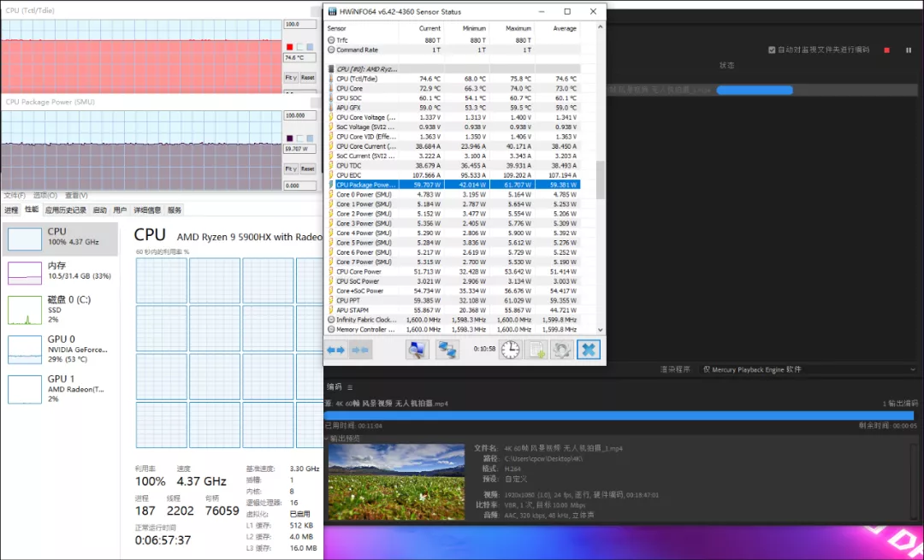
Task: Click the encoding queue item progress bar
Action: pos(755,90)
